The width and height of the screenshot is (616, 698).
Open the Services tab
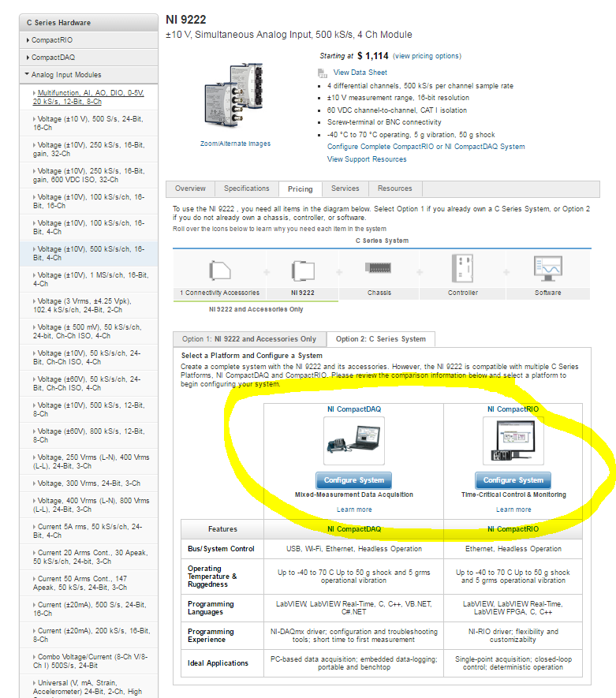[x=345, y=188]
